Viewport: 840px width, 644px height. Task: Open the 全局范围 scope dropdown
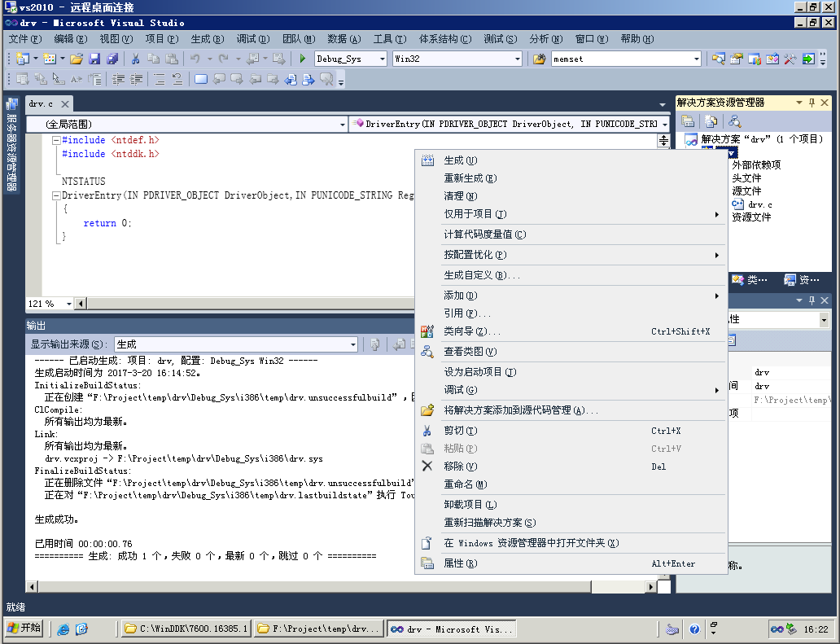point(343,125)
